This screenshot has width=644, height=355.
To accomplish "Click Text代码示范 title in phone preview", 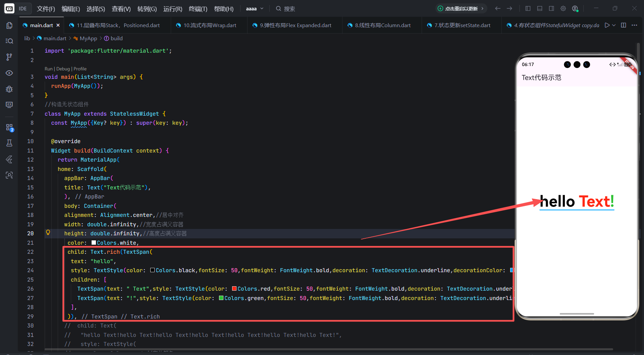I will coord(541,78).
